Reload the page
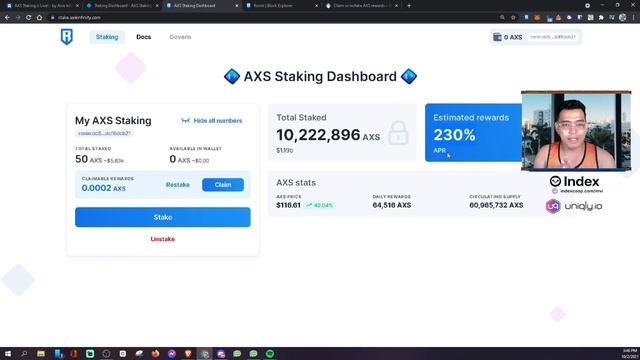Screen dimensions: 640x360 point(29,18)
